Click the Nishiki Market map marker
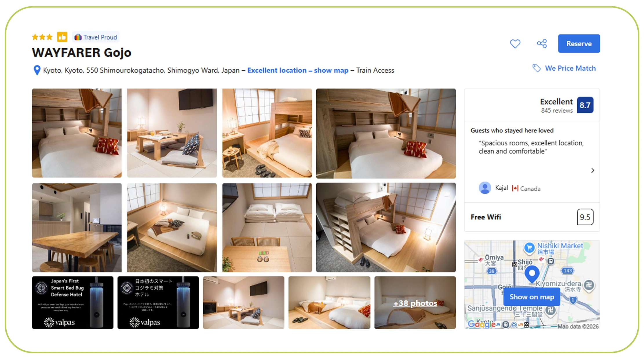The height and width of the screenshot is (359, 644). pyautogui.click(x=529, y=248)
